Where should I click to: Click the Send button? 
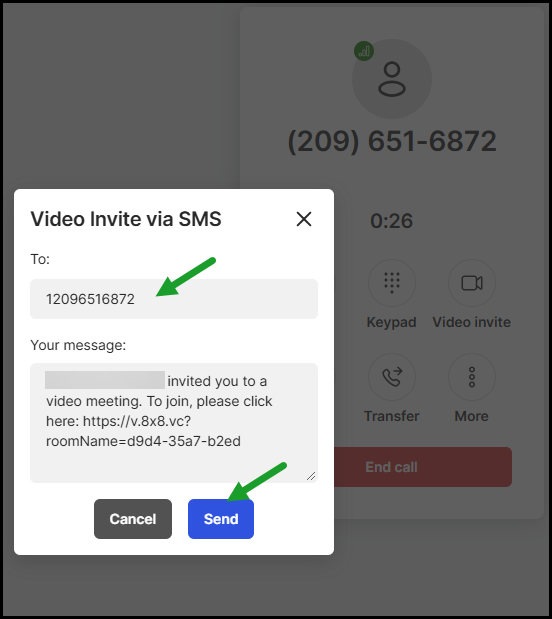coord(221,519)
